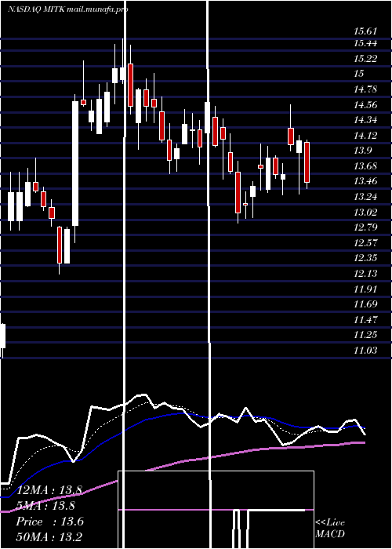This screenshot has width=392, height=549.
Task: Click the 12.57 price axis label
Action: 365,242
